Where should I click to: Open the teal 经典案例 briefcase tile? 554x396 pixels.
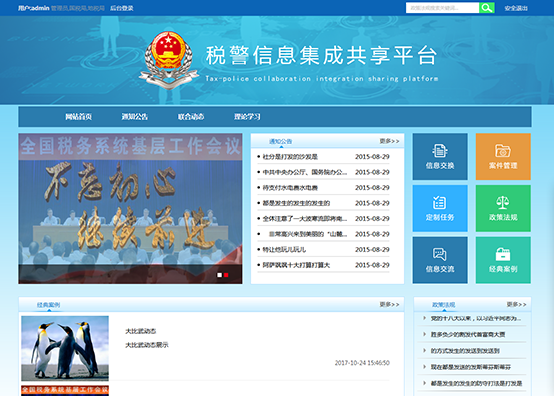tap(503, 260)
